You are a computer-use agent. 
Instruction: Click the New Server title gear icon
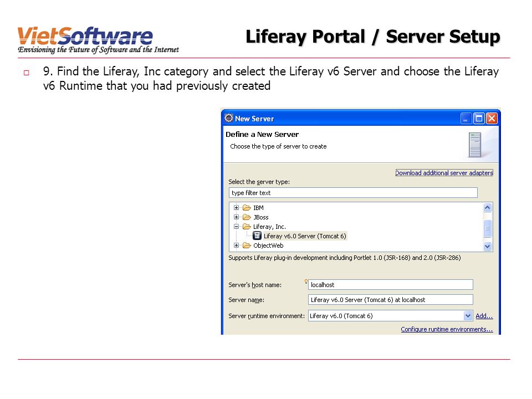229,118
